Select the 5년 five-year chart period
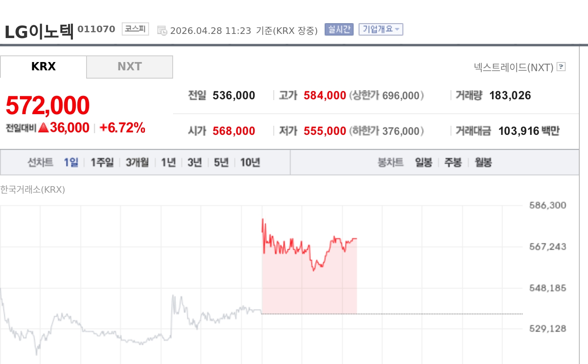 click(221, 163)
